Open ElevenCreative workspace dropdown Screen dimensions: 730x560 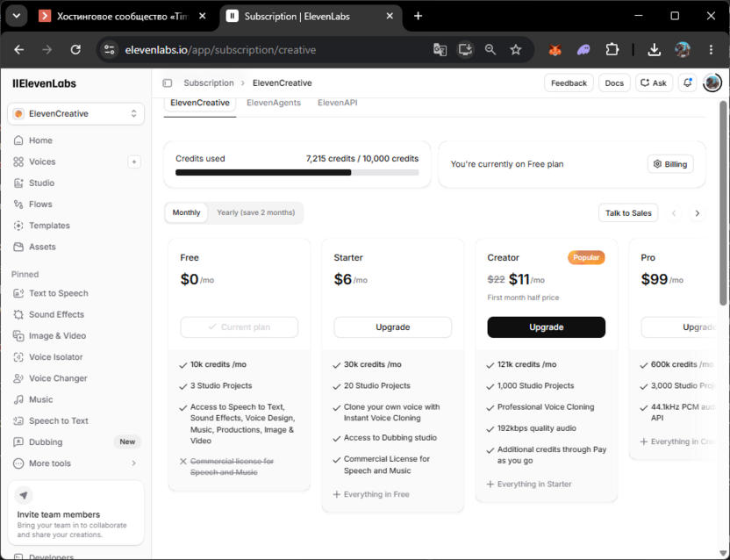(x=75, y=114)
